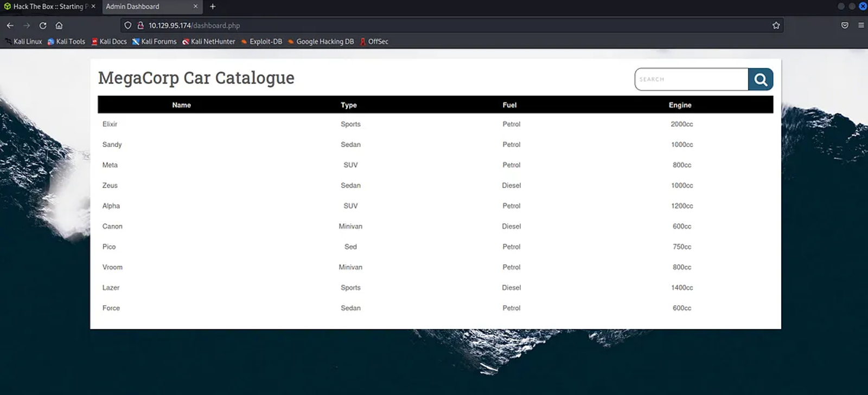Click the 1200cc engine value
Image resolution: width=868 pixels, height=395 pixels.
(682, 206)
